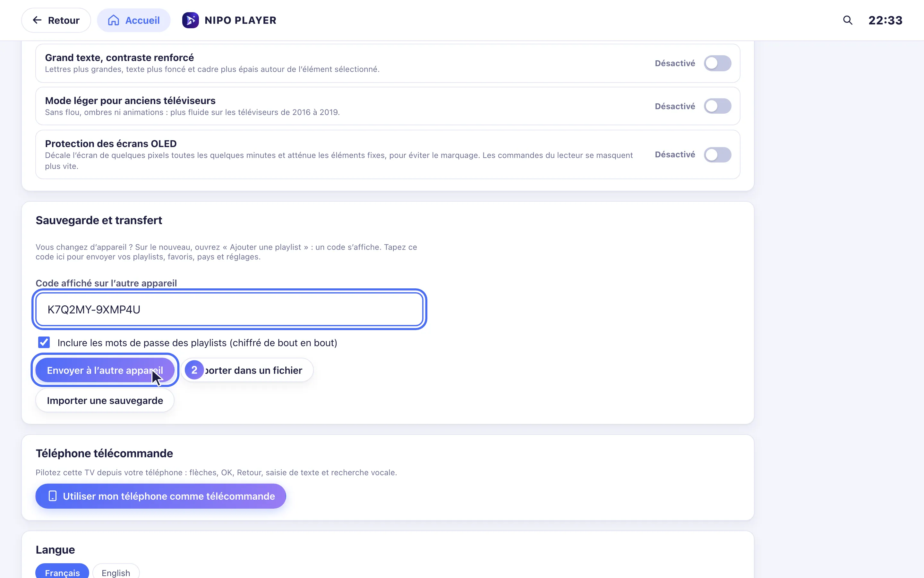924x578 pixels.
Task: Uncheck Inclure les mots de passe checkbox
Action: pyautogui.click(x=44, y=343)
